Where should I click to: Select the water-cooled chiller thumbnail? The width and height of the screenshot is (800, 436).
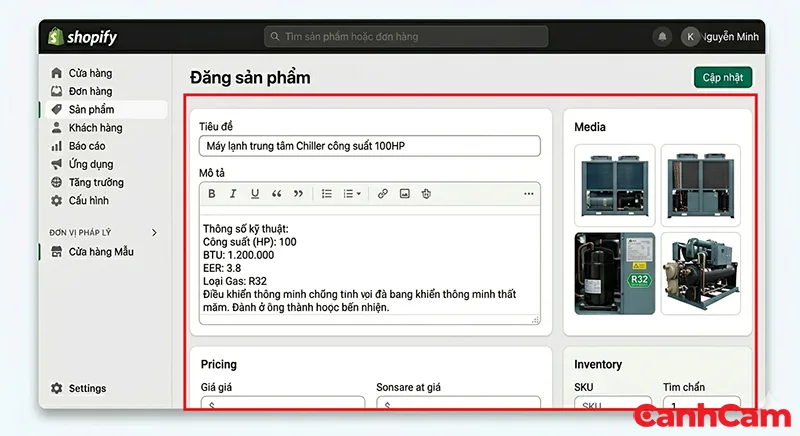point(701,273)
